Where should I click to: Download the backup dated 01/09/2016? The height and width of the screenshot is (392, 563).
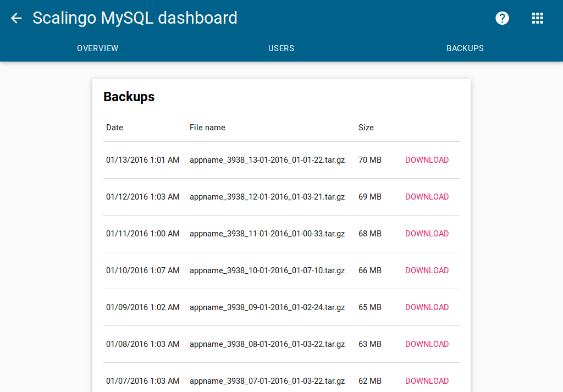(427, 307)
